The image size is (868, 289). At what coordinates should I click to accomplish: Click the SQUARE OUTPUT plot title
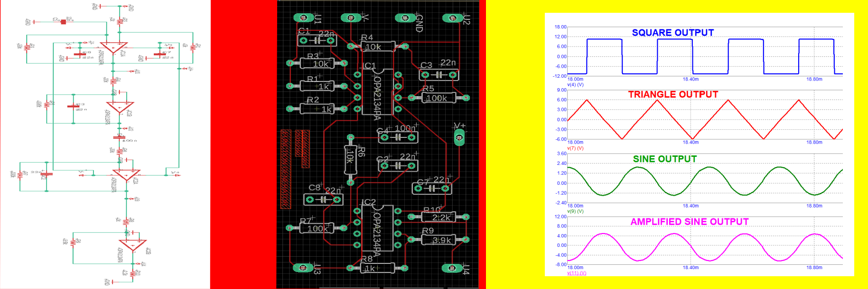click(672, 33)
